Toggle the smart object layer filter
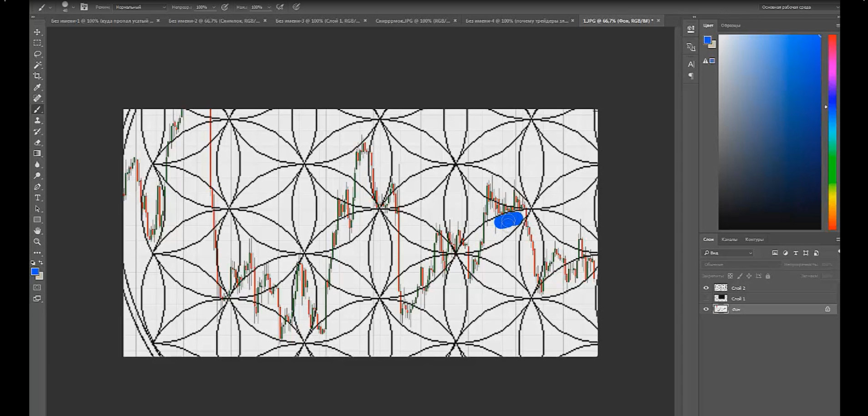Screen dimensions: 868x416 click(x=816, y=253)
